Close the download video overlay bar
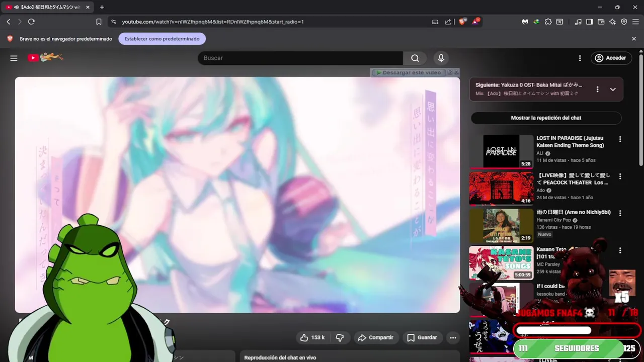This screenshot has width=644, height=362. coord(456,72)
